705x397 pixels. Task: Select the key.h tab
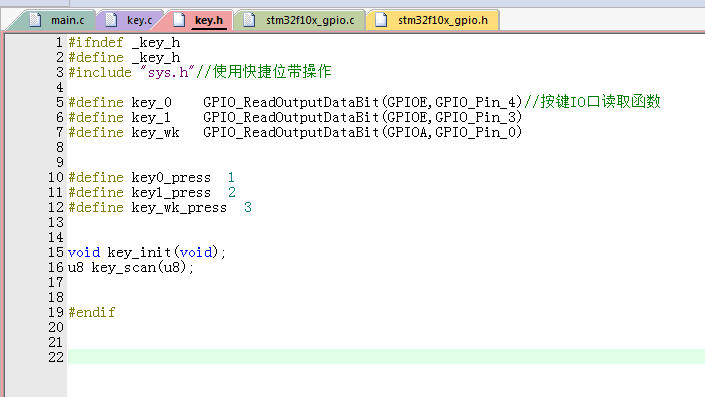click(209, 20)
